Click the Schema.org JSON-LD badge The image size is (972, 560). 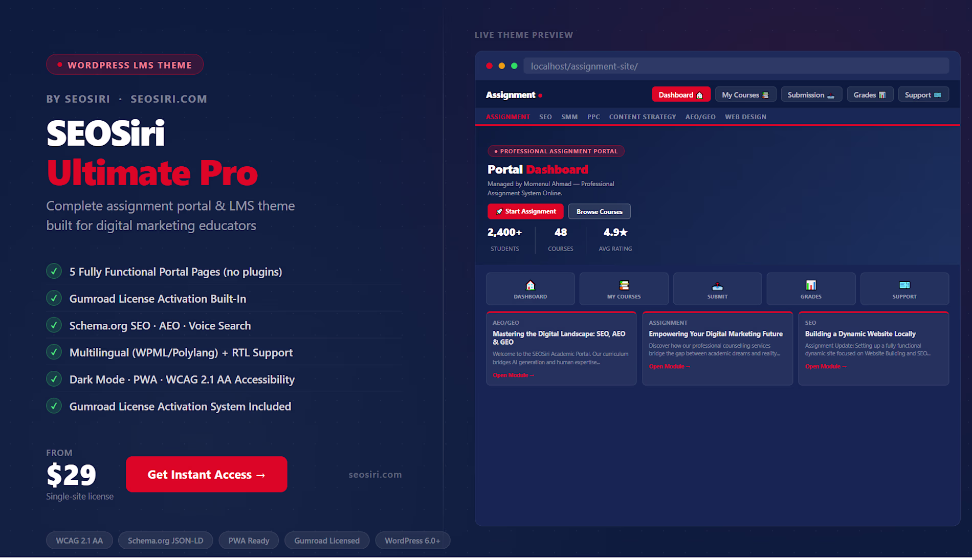(x=165, y=541)
